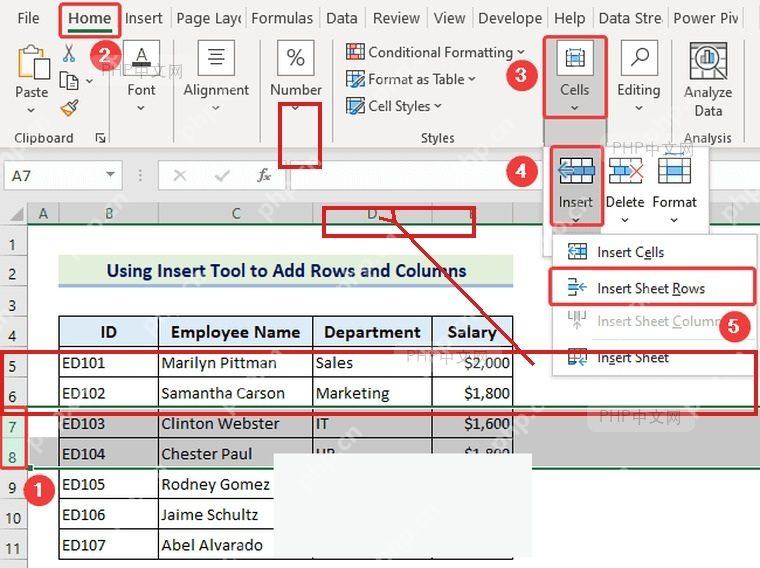Click the Copy icon
The width and height of the screenshot is (760, 568).
68,80
